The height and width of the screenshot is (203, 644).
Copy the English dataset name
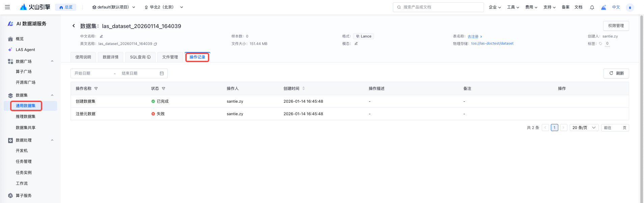[x=155, y=44]
